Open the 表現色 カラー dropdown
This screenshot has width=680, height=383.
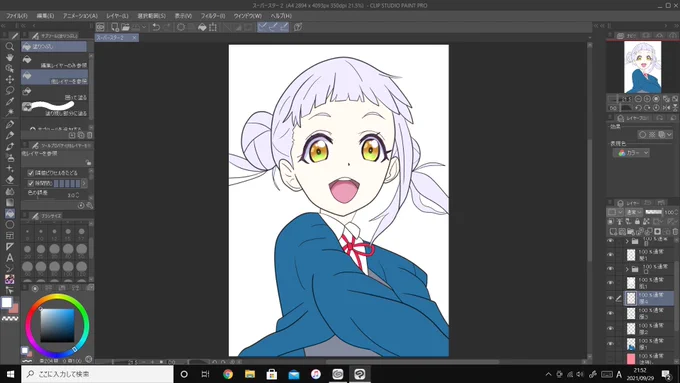(631, 153)
